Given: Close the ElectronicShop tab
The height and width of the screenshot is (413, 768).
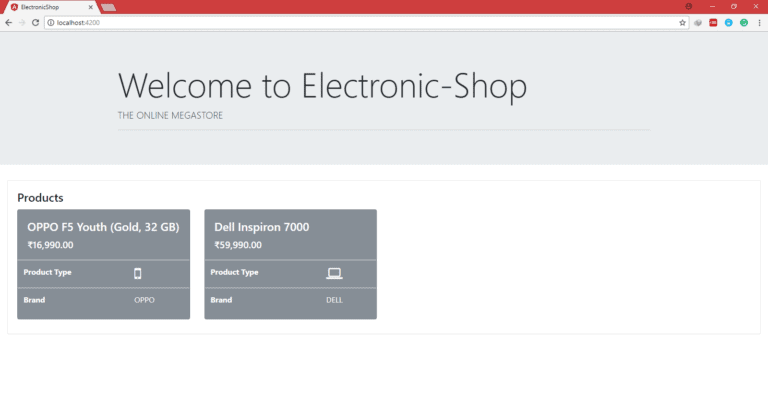Looking at the screenshot, I should point(91,7).
